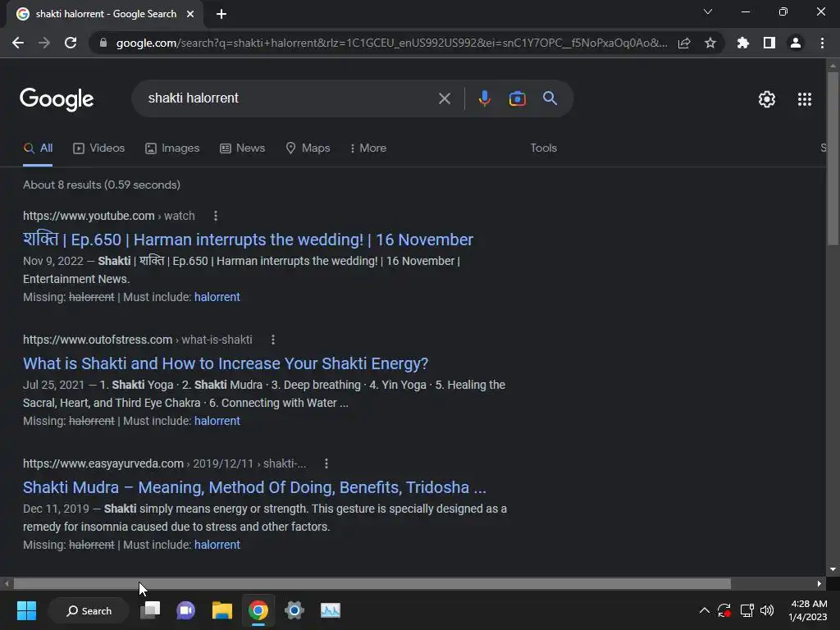Viewport: 840px width, 630px height.
Task: Open the Chrome three-dot menu
Action: point(822,43)
